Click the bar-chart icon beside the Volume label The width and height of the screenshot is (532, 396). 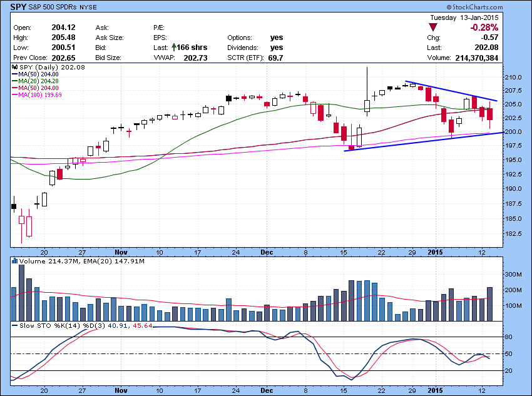click(x=14, y=261)
